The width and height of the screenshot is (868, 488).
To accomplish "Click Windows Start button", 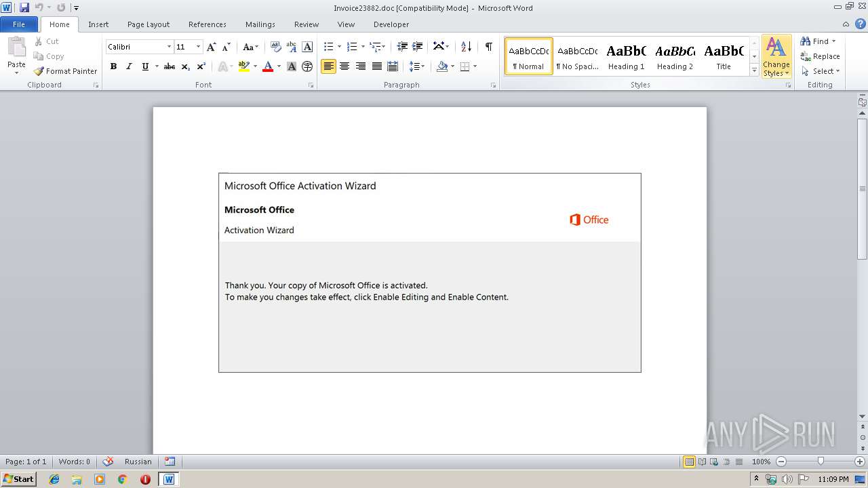I will 18,479.
